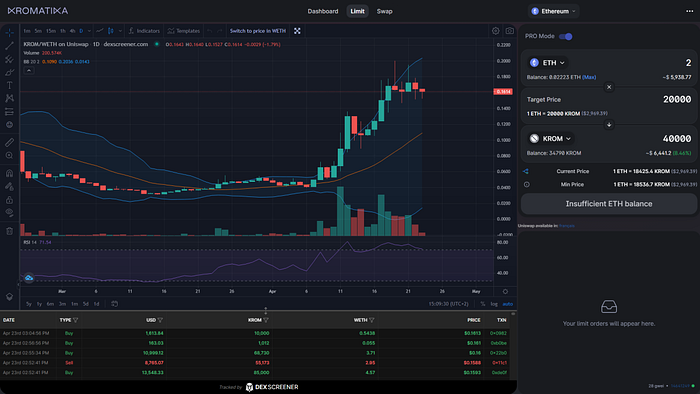Open the Fibonacci/pitchfork tools
700x394 pixels.
pyautogui.click(x=9, y=59)
